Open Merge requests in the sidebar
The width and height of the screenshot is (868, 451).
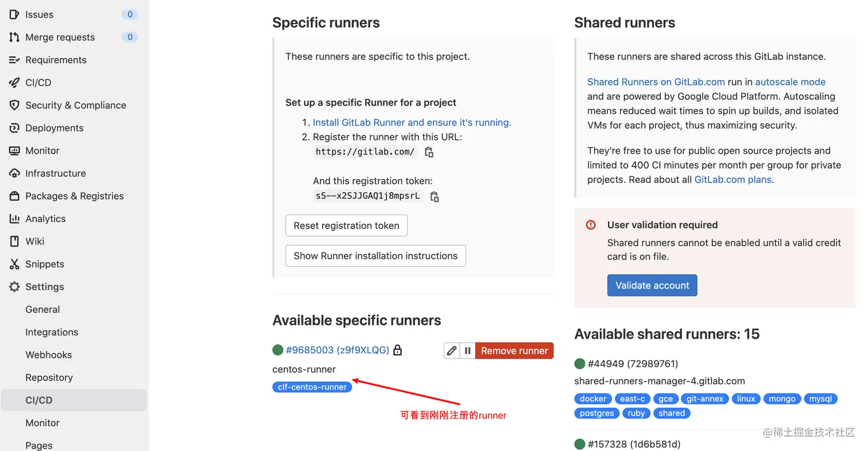click(60, 37)
